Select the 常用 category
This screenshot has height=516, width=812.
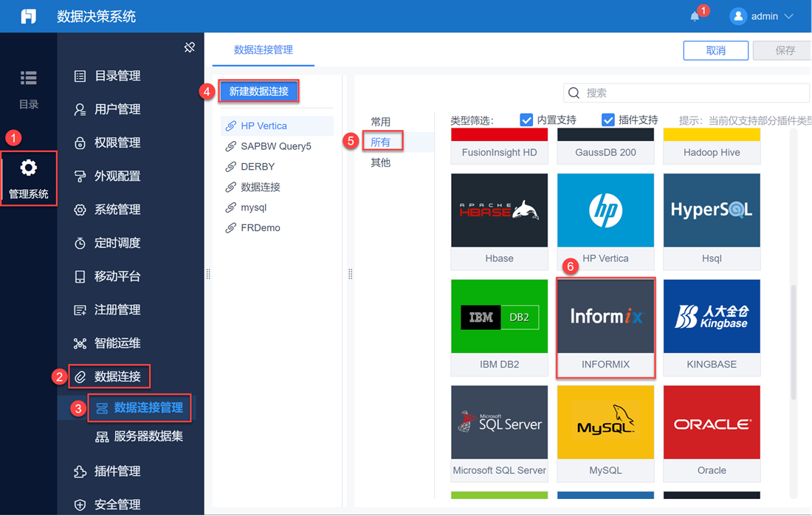point(381,122)
